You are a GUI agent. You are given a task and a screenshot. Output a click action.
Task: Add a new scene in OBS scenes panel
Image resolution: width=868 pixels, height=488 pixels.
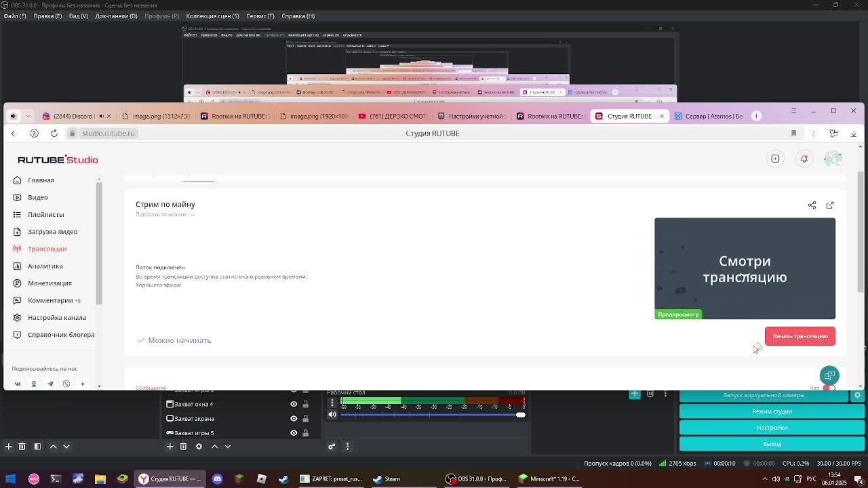coord(8,447)
